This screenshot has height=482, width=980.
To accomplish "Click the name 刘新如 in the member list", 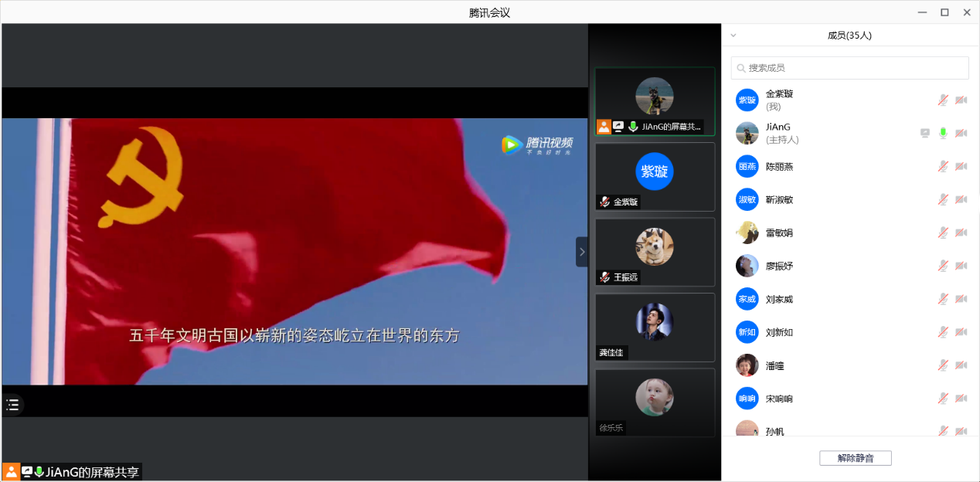I will tap(779, 332).
